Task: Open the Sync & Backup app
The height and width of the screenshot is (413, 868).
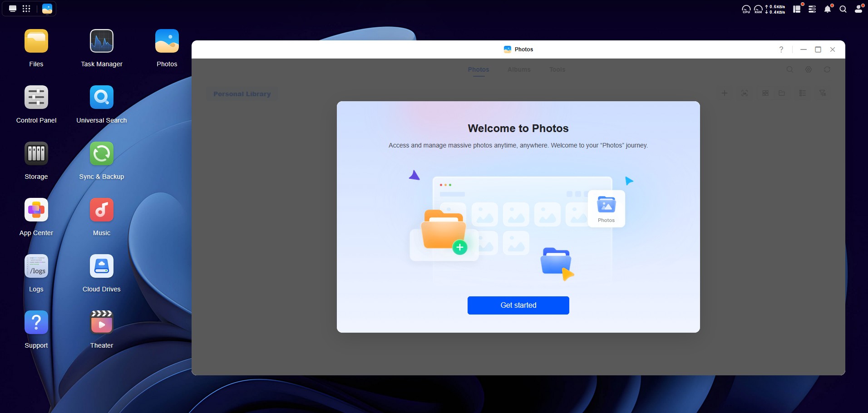Action: click(102, 154)
